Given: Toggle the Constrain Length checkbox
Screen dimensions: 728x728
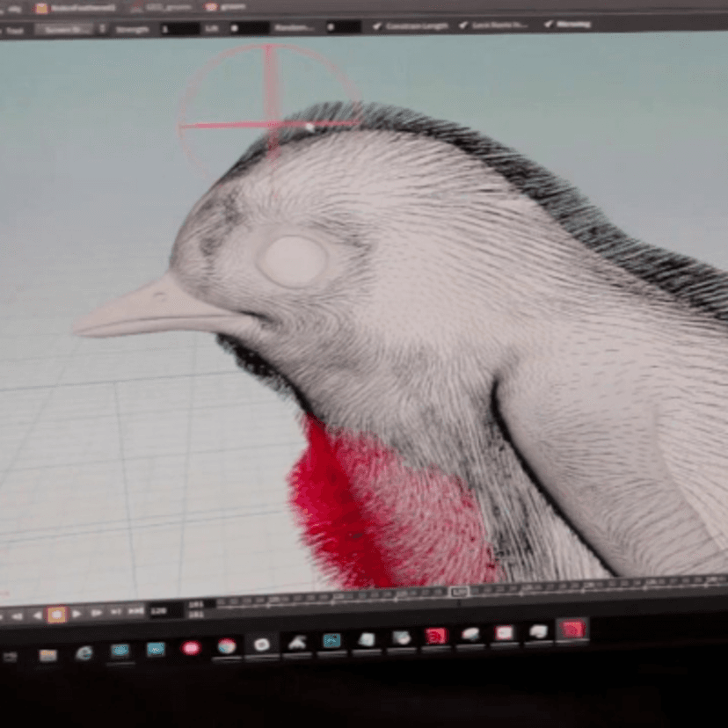Looking at the screenshot, I should [x=378, y=25].
